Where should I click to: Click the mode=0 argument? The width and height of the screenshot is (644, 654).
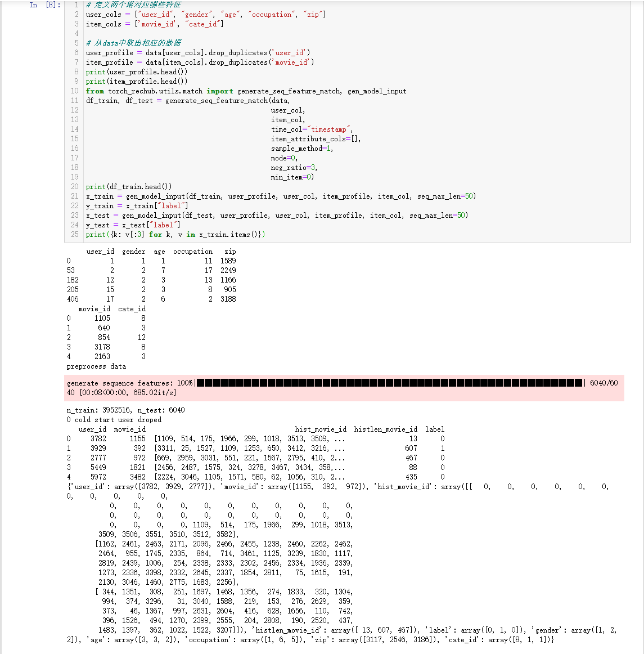tap(284, 159)
